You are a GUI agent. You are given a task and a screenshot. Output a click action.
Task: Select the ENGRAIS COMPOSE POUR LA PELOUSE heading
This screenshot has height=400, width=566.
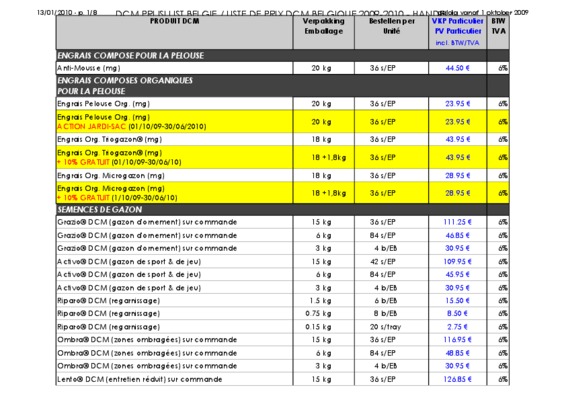131,56
